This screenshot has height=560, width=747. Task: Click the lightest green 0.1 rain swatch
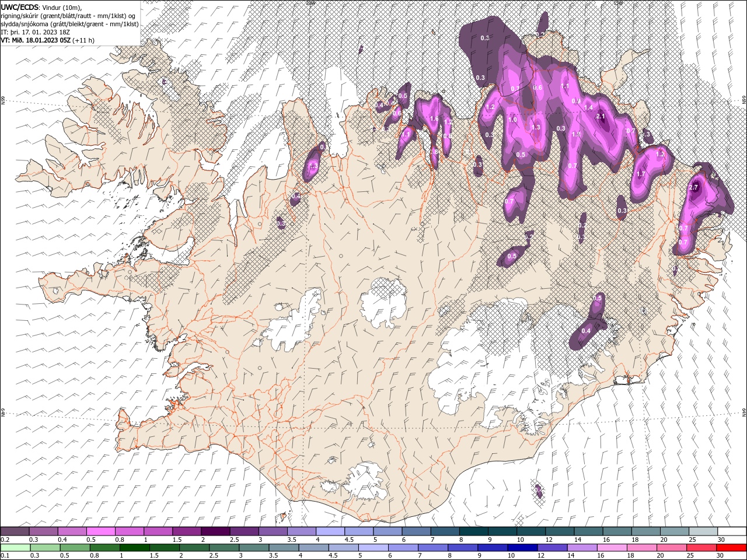click(15, 548)
